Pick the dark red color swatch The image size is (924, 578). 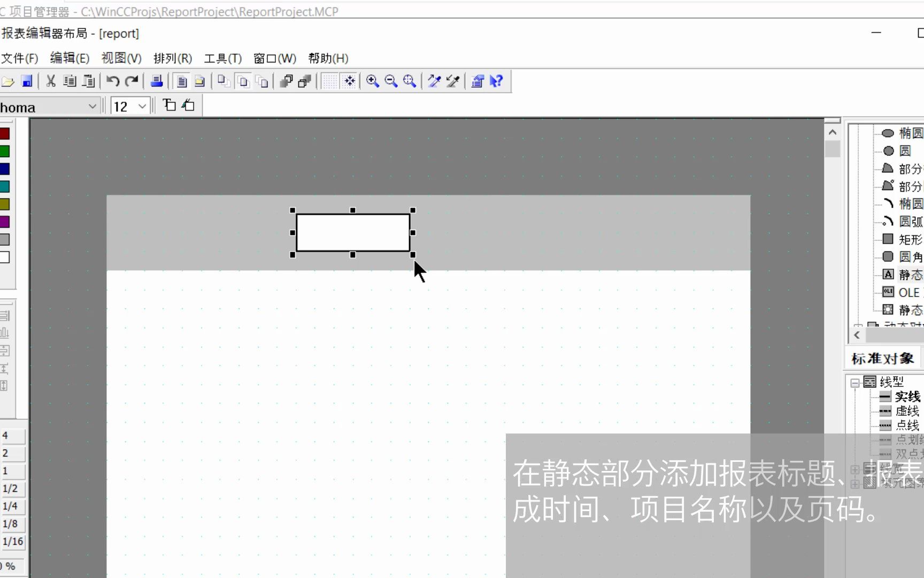point(5,134)
